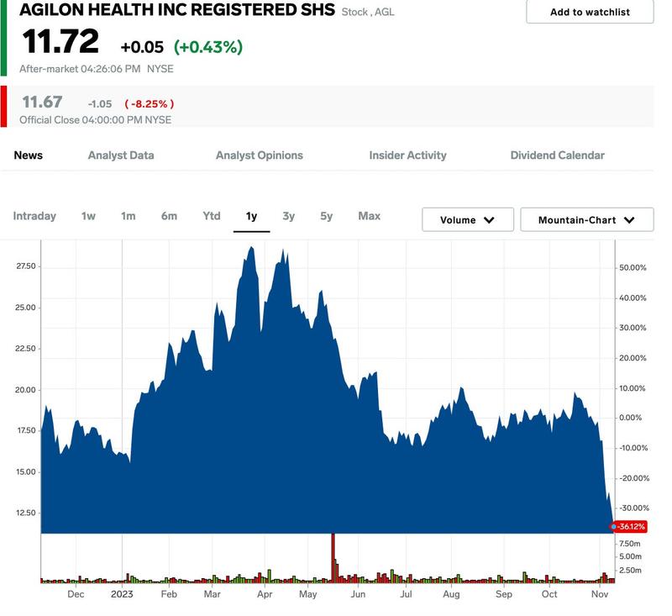This screenshot has width=672, height=616.
Task: Switch to Analyst Data tab
Action: point(121,155)
